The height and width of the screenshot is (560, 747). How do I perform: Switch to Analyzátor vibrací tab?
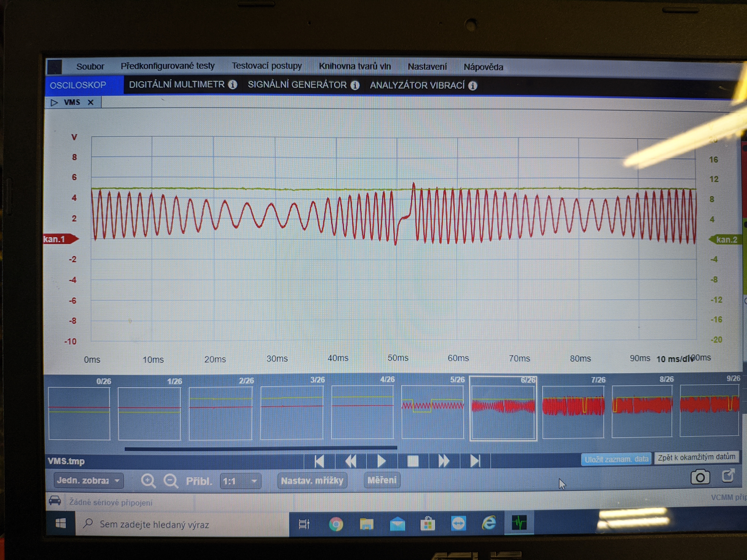pyautogui.click(x=417, y=85)
